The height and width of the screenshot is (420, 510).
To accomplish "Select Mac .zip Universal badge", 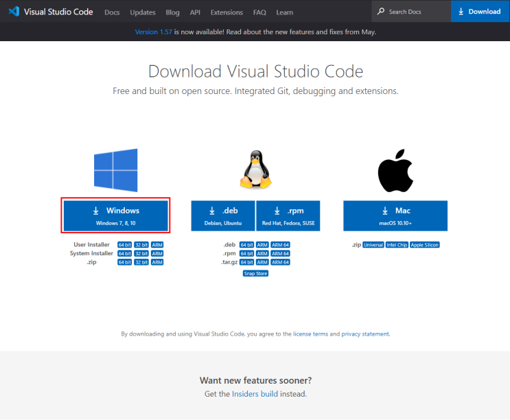I will [x=373, y=245].
